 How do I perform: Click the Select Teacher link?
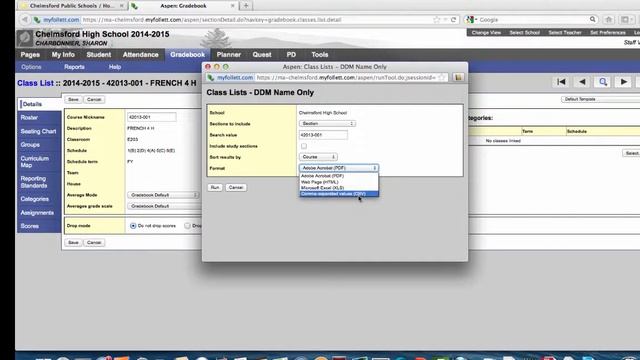pos(564,33)
